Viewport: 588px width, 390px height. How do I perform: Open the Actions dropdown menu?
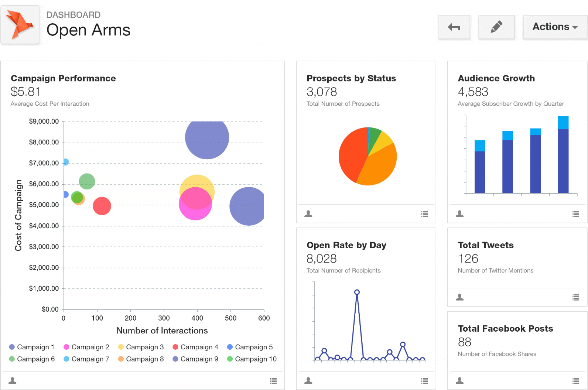[554, 27]
